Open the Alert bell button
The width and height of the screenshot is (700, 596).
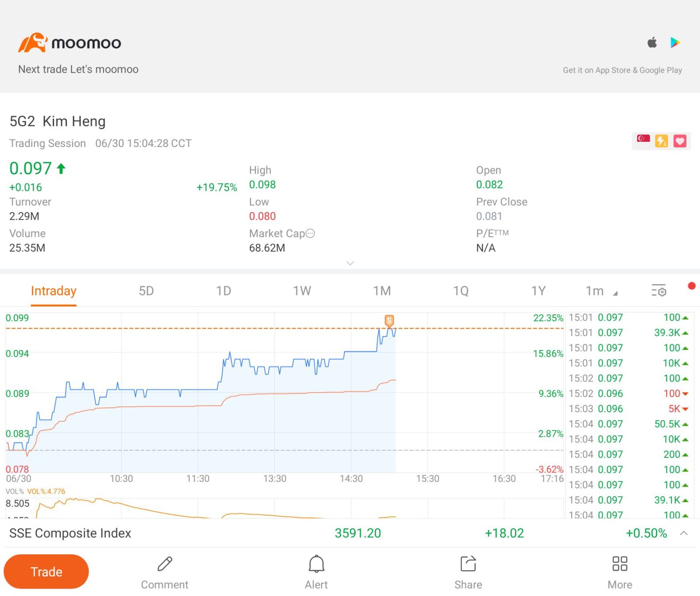[x=316, y=572]
